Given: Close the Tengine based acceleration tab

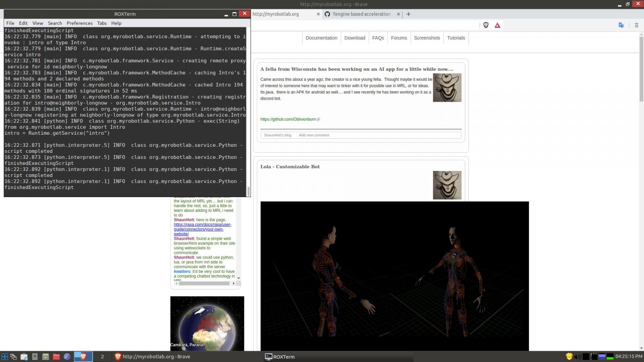Looking at the screenshot, I should pyautogui.click(x=398, y=14).
